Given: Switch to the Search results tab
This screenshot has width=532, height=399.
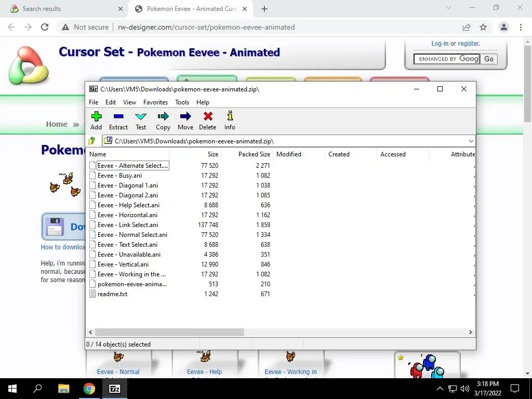Looking at the screenshot, I should coord(64,9).
